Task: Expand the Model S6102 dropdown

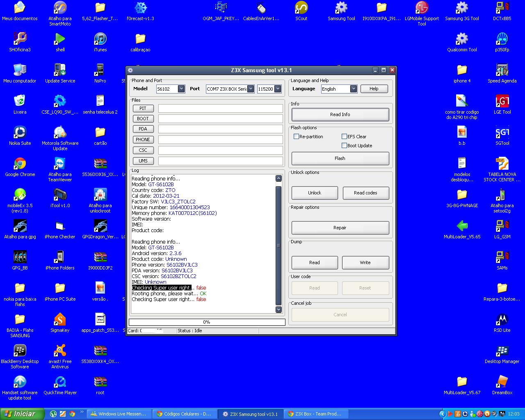Action: tap(181, 89)
